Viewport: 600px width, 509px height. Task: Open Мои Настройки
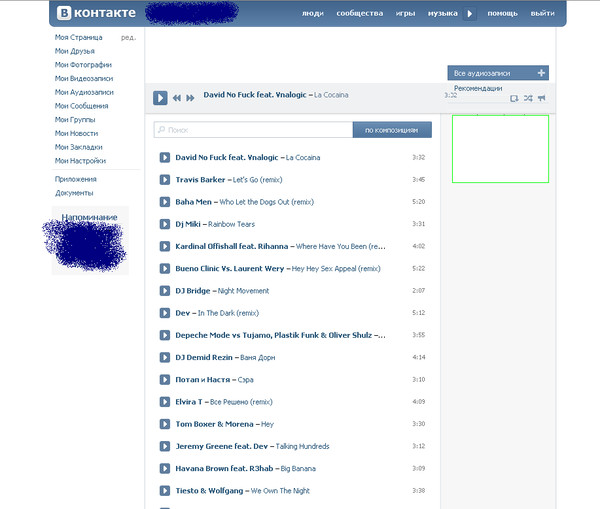tap(80, 161)
